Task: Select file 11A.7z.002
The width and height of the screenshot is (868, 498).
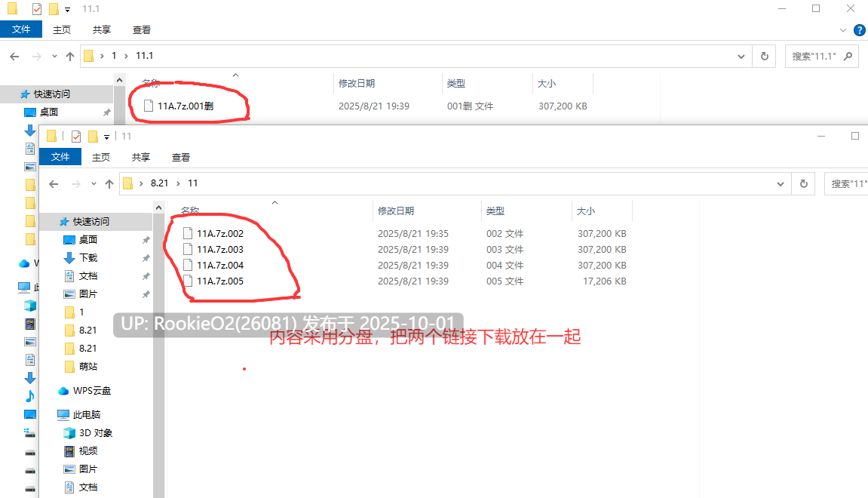Action: 219,234
